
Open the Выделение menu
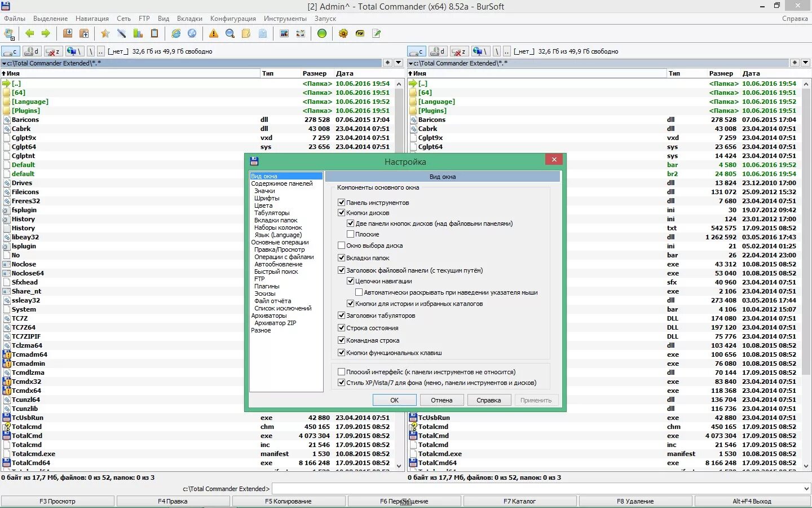pyautogui.click(x=50, y=19)
